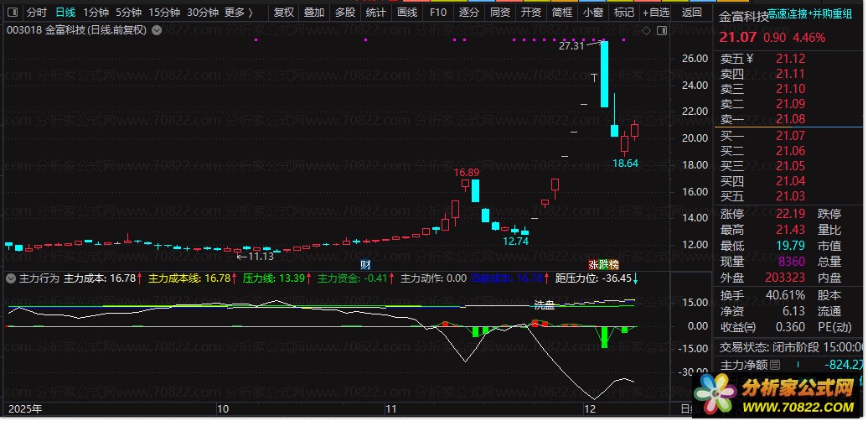The image size is (868, 421).
Task: Click the 财 event marker on chart
Action: (365, 264)
